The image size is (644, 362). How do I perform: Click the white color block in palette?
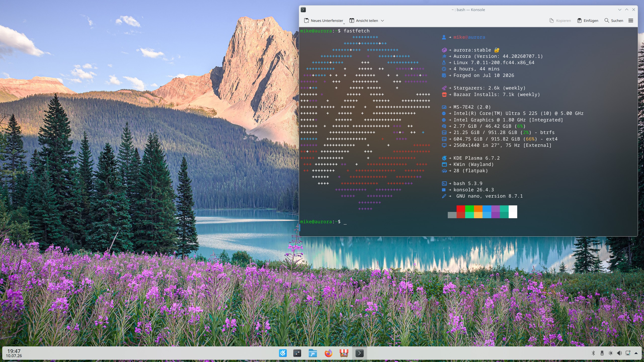point(513,212)
